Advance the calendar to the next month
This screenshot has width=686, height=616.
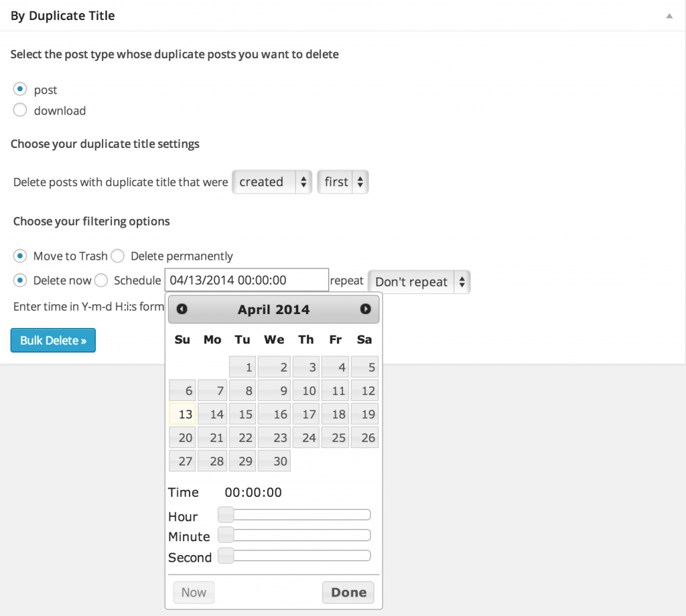point(365,309)
